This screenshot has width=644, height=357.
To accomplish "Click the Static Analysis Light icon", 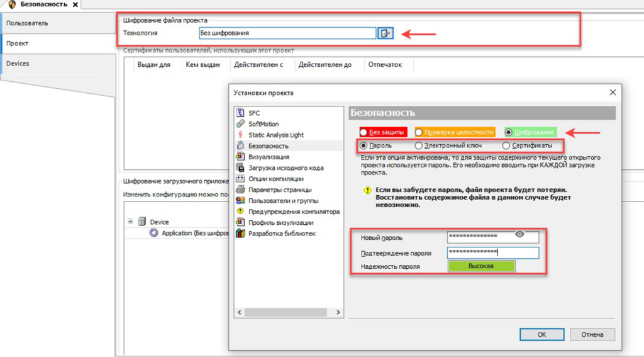I will point(240,135).
